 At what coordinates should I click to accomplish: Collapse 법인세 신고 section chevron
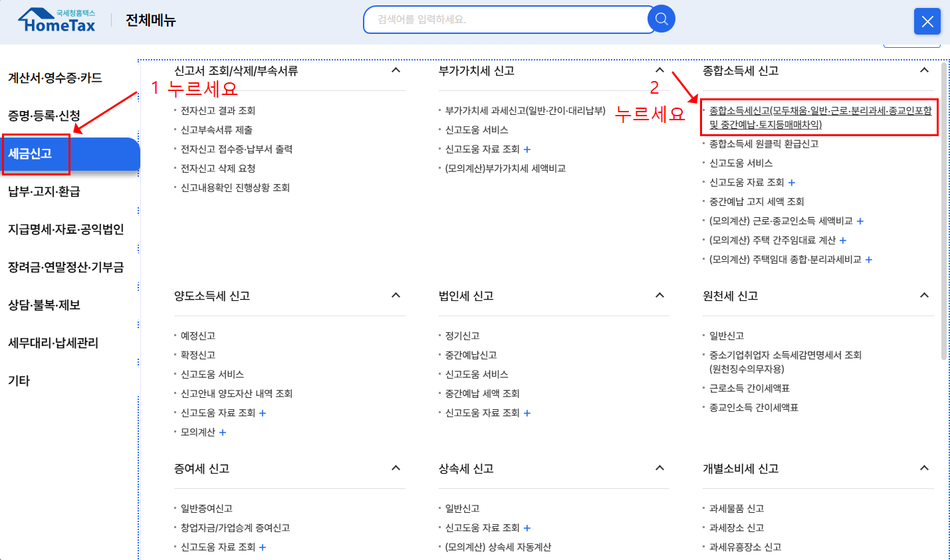pyautogui.click(x=659, y=295)
